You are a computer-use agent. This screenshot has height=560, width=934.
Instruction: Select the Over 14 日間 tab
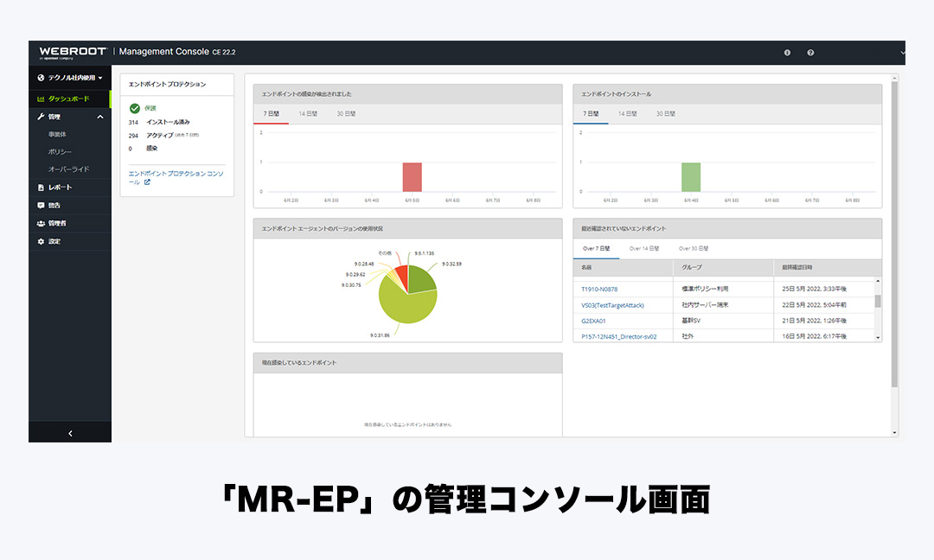(643, 248)
